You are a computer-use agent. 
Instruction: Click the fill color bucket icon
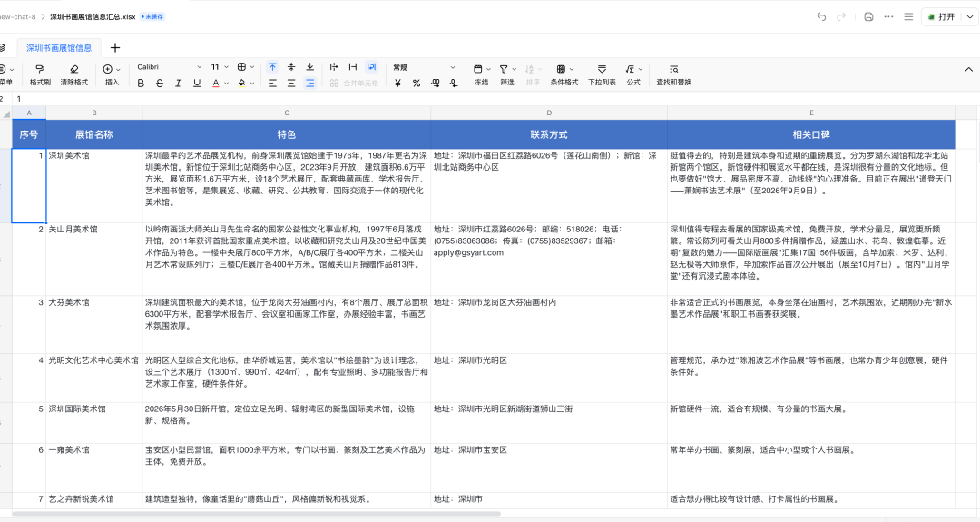pos(242,84)
